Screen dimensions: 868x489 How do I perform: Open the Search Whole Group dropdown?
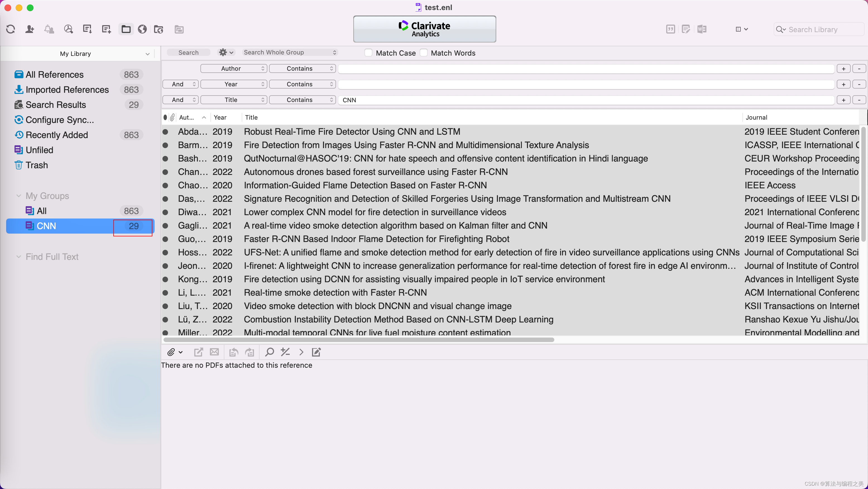(290, 52)
